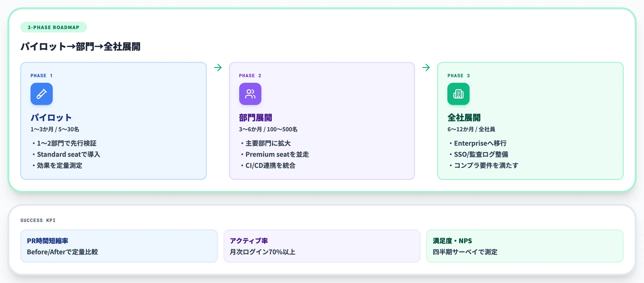Click the PR時間短縮率 KPI title
644x283 pixels.
click(47, 241)
